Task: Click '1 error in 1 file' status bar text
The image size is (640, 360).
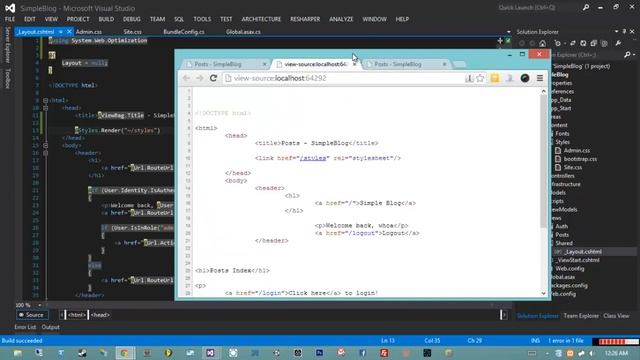Action: 565,340
